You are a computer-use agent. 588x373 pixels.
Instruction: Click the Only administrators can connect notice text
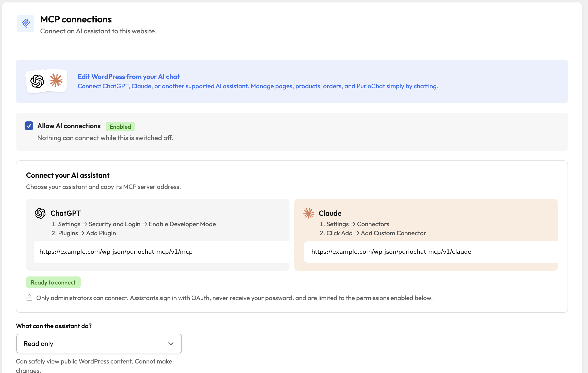point(234,298)
